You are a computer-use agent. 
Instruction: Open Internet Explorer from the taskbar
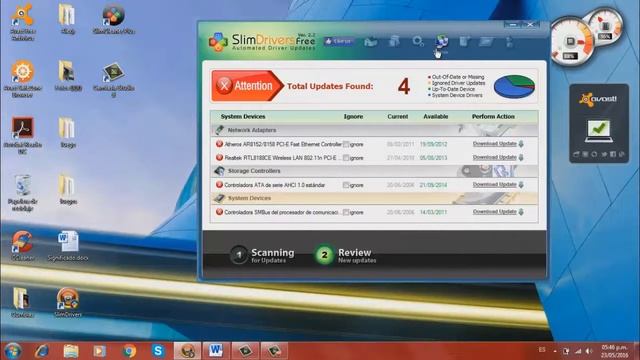point(42,351)
